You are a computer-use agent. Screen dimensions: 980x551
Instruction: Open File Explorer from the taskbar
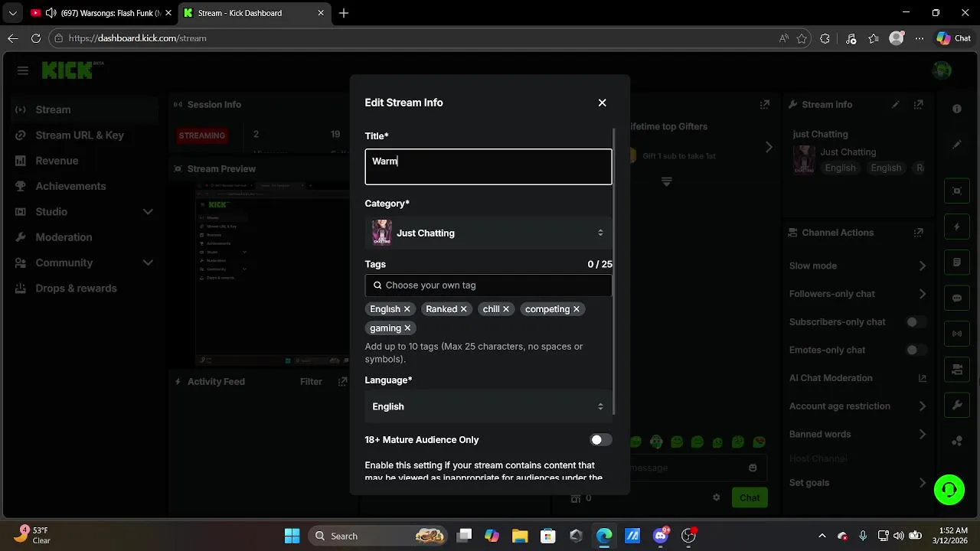coord(520,536)
